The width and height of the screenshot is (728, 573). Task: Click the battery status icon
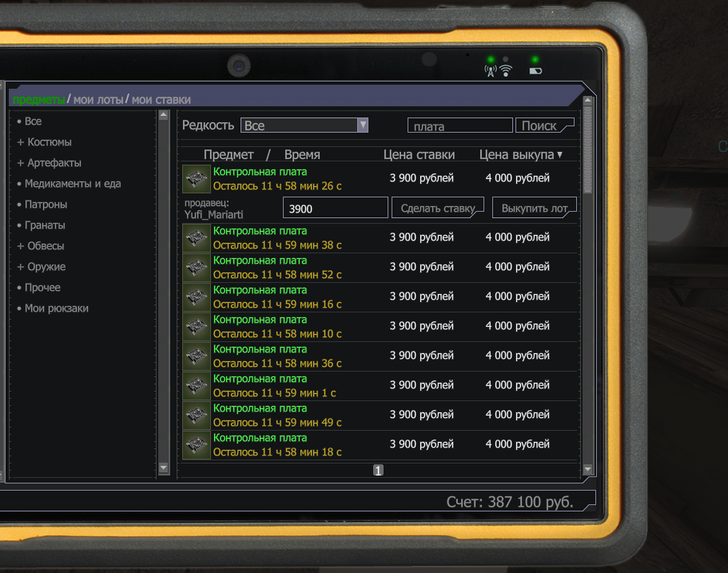click(535, 71)
